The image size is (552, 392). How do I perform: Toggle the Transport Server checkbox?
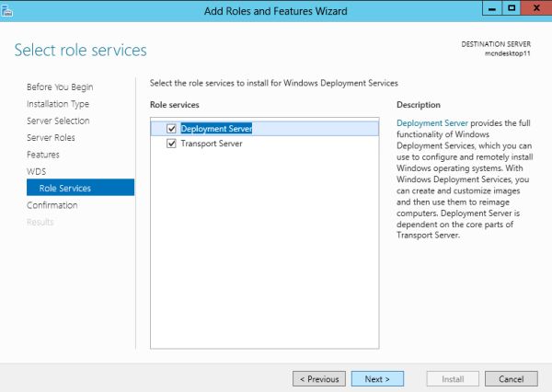pyautogui.click(x=171, y=144)
